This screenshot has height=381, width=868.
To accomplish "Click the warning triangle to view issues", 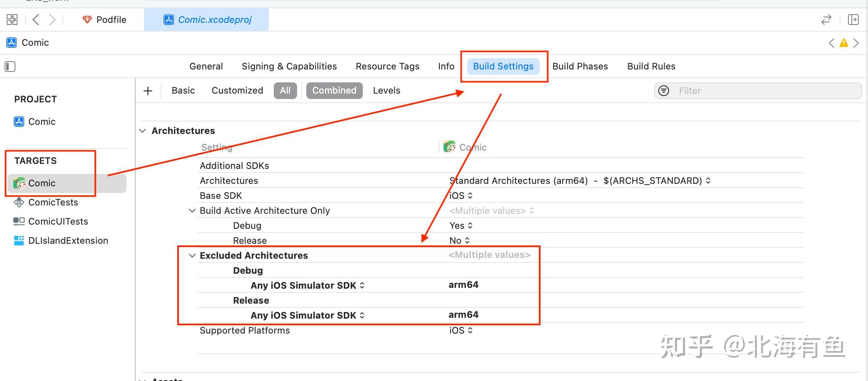I will pyautogui.click(x=843, y=42).
